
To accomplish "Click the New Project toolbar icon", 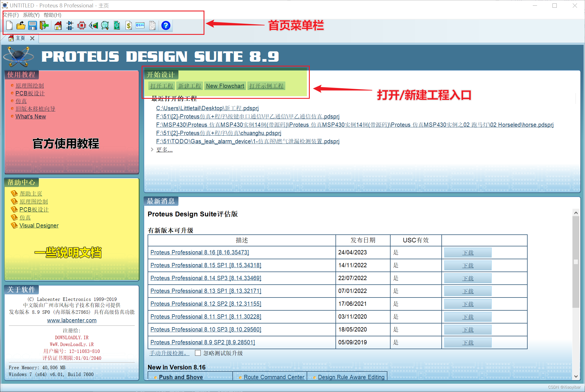I will tap(9, 25).
